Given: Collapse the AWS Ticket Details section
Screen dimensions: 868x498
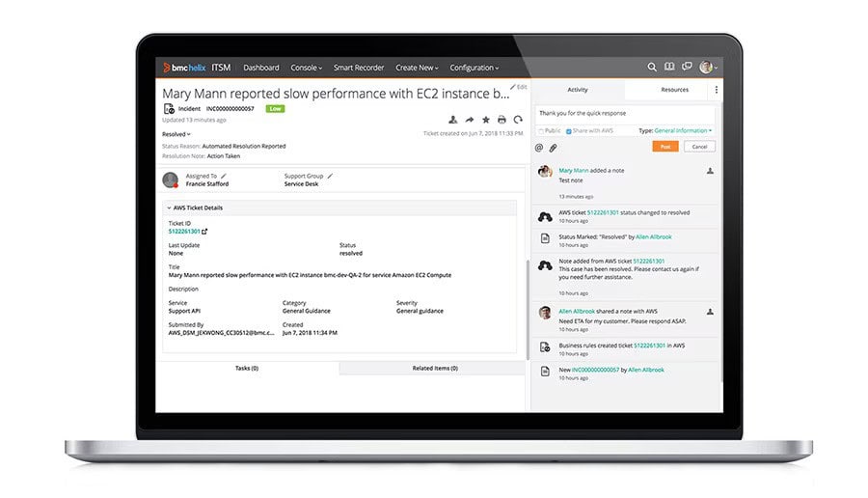Looking at the screenshot, I should coord(169,207).
